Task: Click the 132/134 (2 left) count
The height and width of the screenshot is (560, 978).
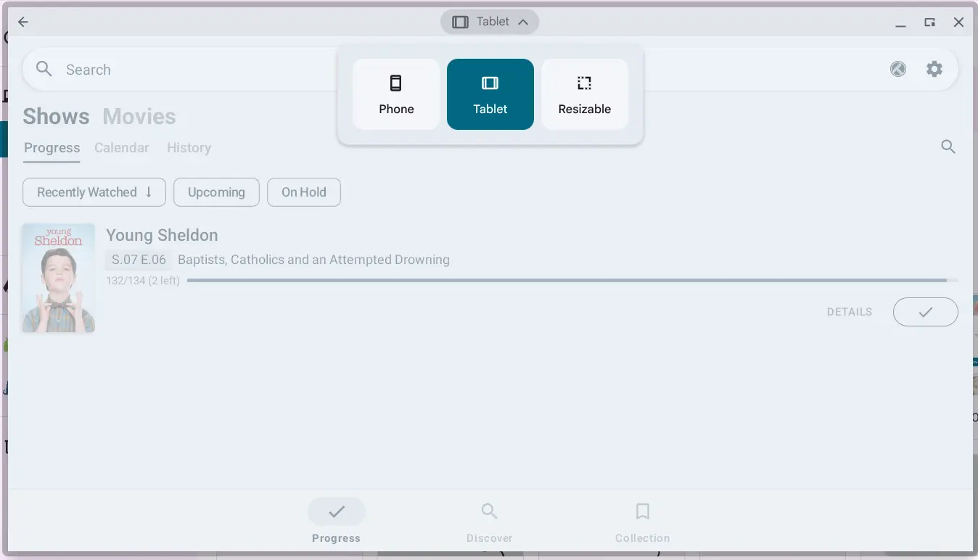Action: (143, 281)
